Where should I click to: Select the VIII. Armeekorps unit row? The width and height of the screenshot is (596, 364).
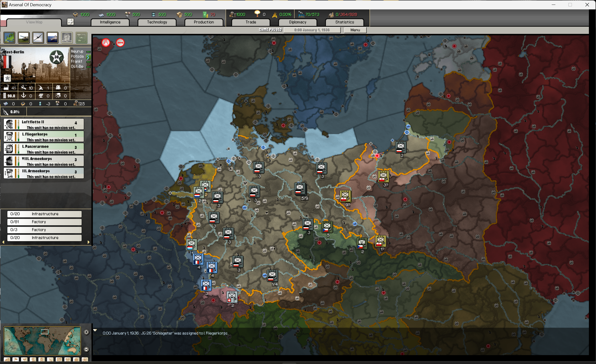44,161
